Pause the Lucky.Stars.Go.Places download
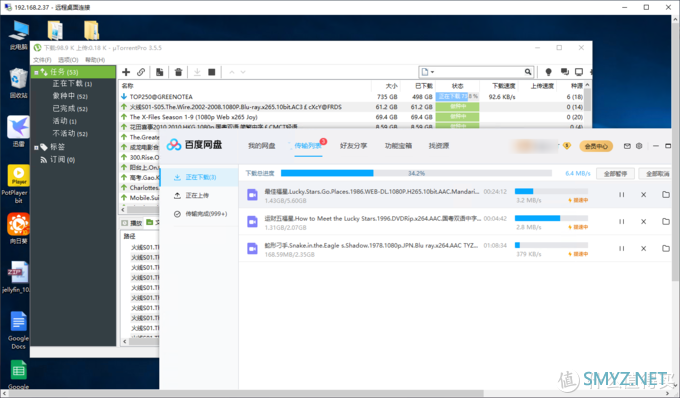 point(621,195)
